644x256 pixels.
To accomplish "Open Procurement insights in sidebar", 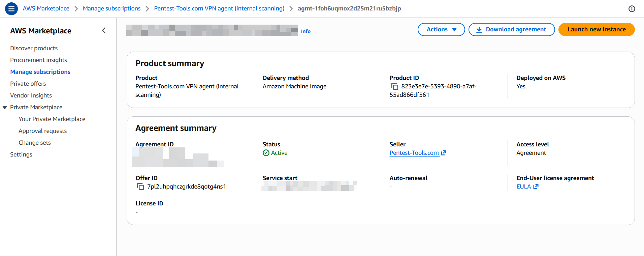I will [38, 60].
